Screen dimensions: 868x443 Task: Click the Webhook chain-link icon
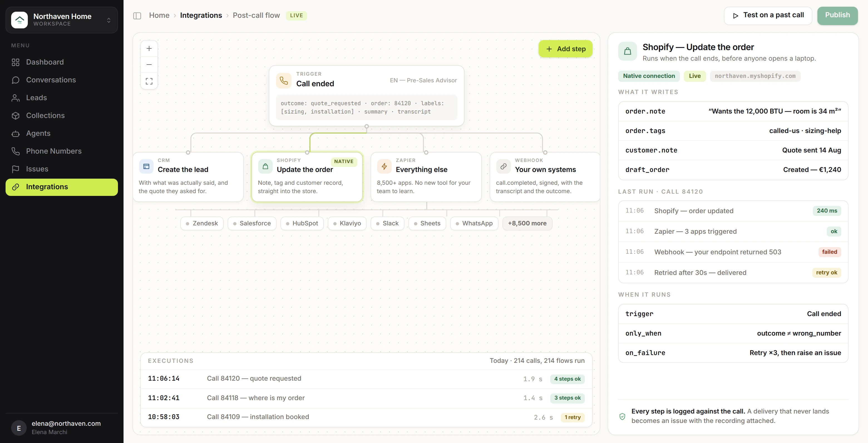click(503, 167)
